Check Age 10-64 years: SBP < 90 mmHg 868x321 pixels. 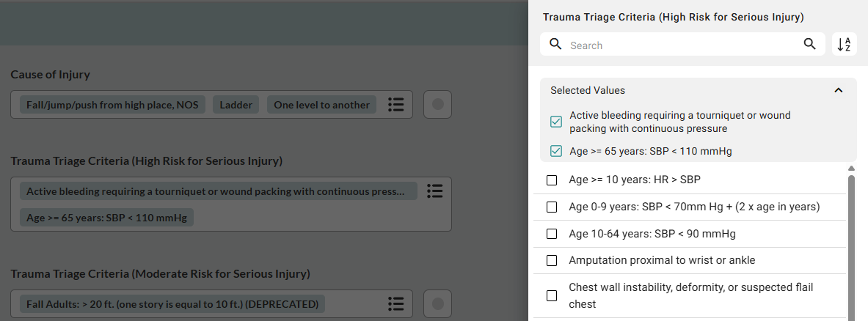click(x=552, y=234)
